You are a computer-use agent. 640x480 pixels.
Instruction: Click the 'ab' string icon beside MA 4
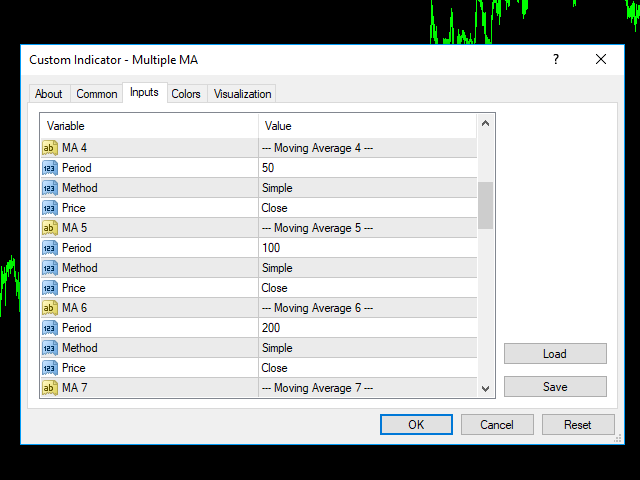point(50,148)
